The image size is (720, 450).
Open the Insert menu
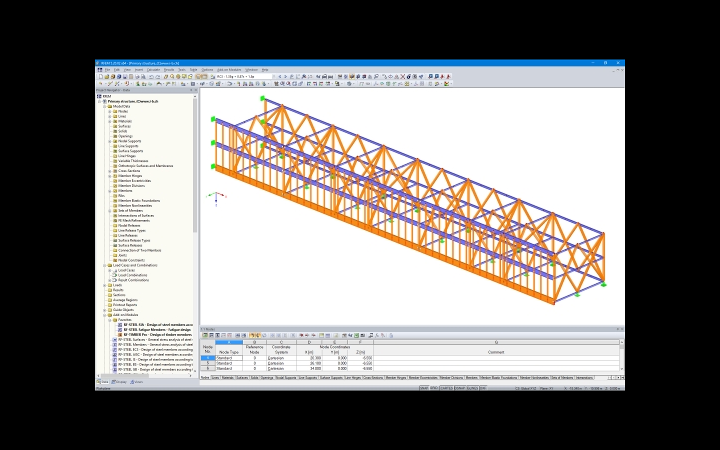(x=139, y=70)
